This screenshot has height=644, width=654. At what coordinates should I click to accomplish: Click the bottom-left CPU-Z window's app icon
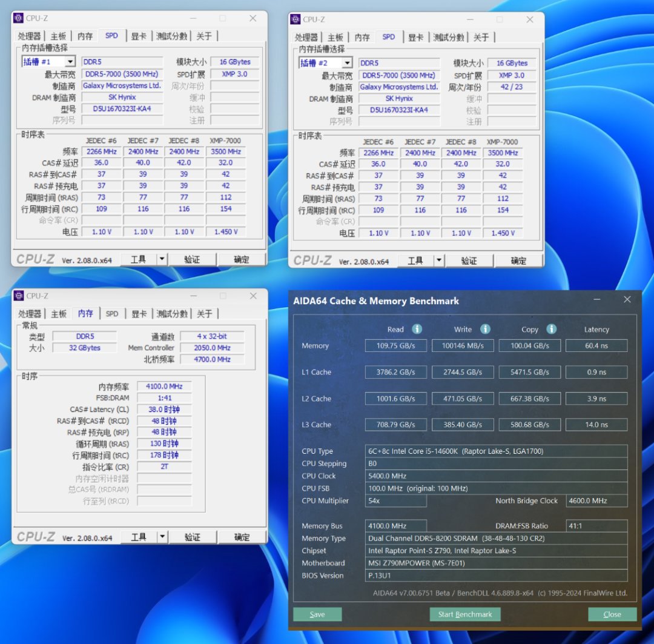(x=19, y=296)
